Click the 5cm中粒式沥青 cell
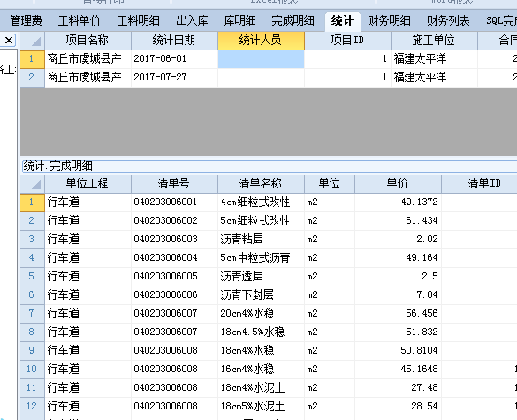 tap(261, 258)
